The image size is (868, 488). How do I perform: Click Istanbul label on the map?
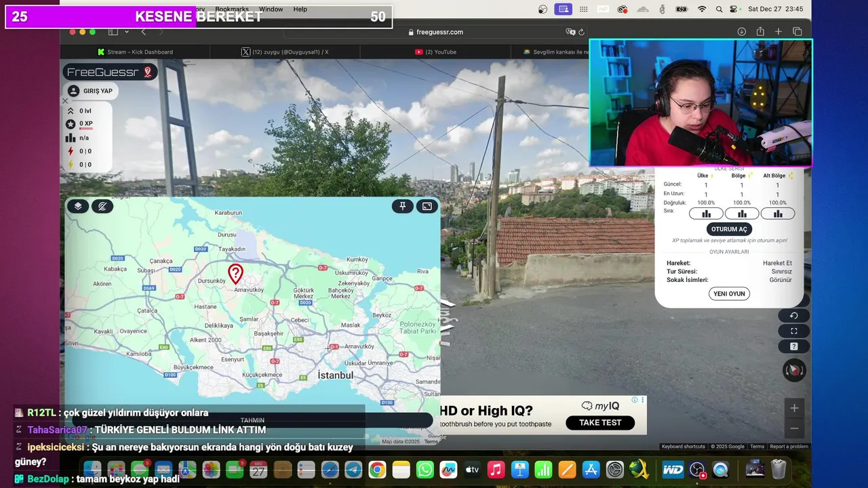(335, 375)
